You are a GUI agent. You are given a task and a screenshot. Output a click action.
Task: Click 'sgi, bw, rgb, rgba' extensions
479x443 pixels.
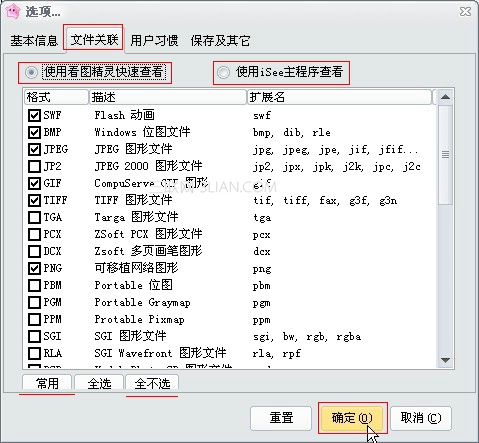(307, 337)
